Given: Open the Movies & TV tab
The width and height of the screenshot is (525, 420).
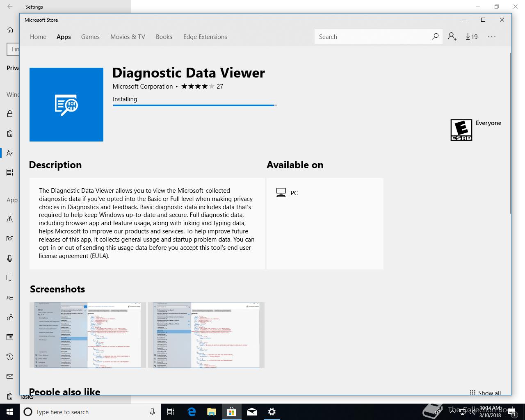Looking at the screenshot, I should pos(128,37).
